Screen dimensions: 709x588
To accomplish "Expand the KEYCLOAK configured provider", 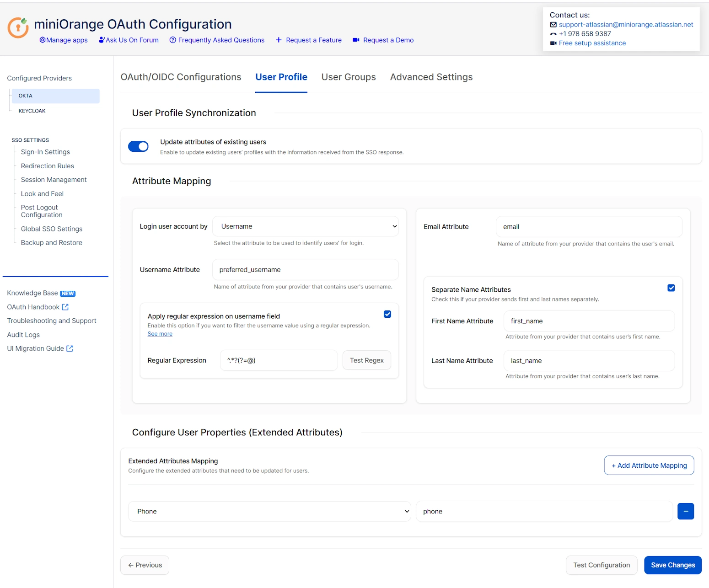I will pyautogui.click(x=32, y=111).
